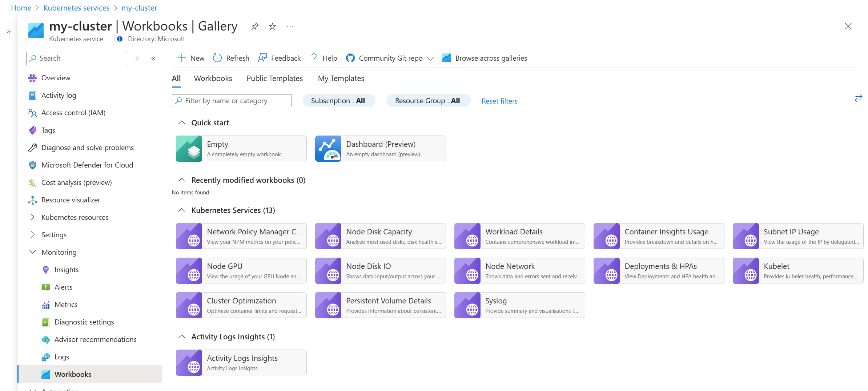Open the more options ellipsis menu
868x391 pixels.
(290, 26)
